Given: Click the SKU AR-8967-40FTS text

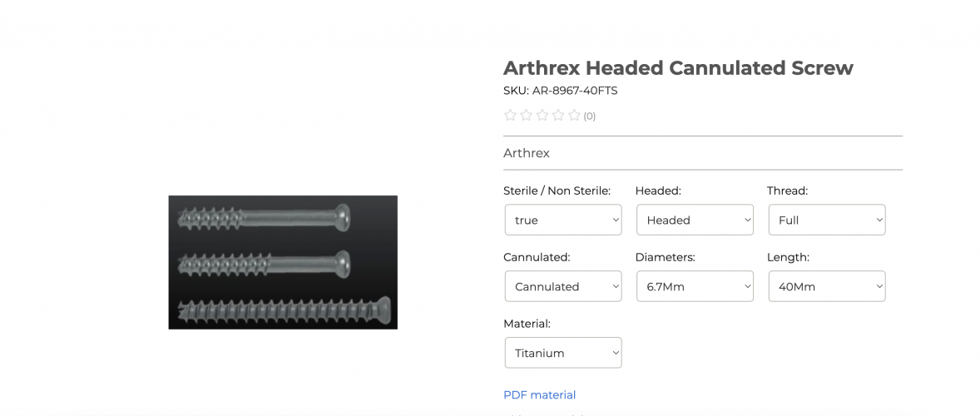Looking at the screenshot, I should pyautogui.click(x=560, y=91).
